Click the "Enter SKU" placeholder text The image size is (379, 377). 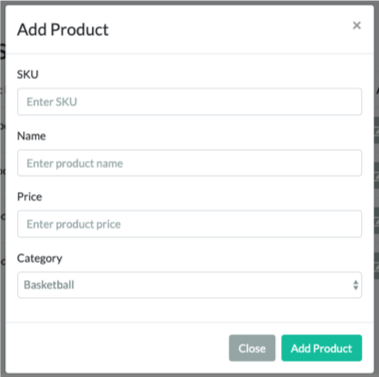(52, 102)
